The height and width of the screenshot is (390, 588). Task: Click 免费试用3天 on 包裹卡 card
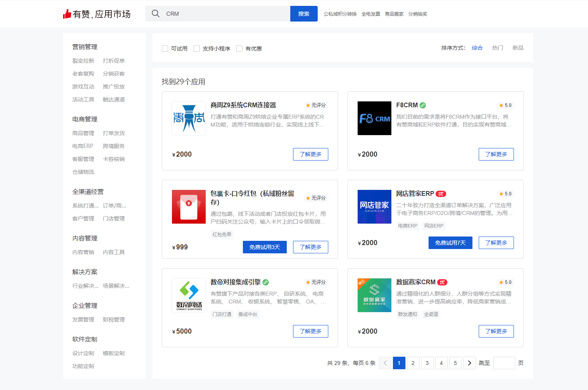click(x=265, y=247)
